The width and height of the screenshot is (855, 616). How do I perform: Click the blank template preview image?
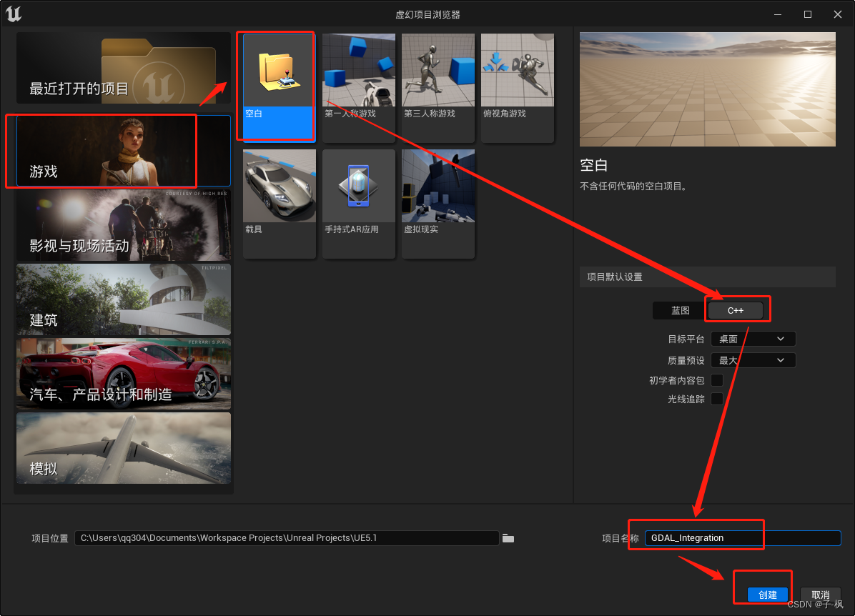(707, 89)
